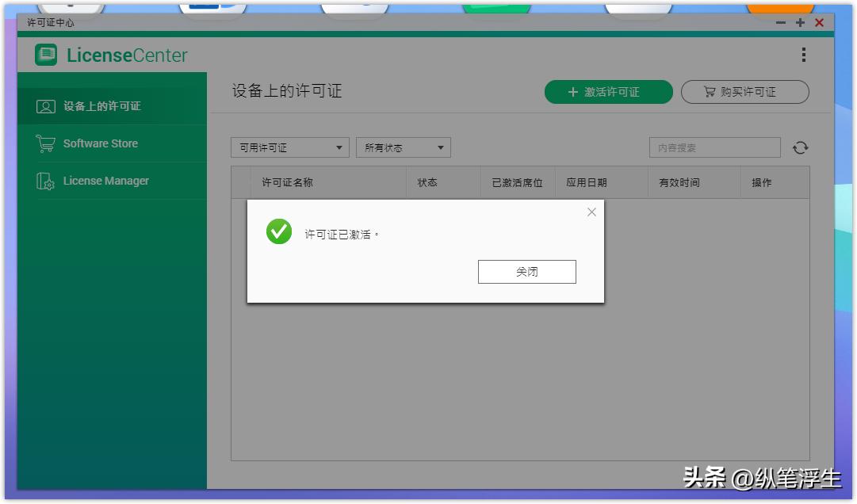Select the 设备上的许可证 sidebar icon
This screenshot has height=504, width=857.
pos(45,105)
